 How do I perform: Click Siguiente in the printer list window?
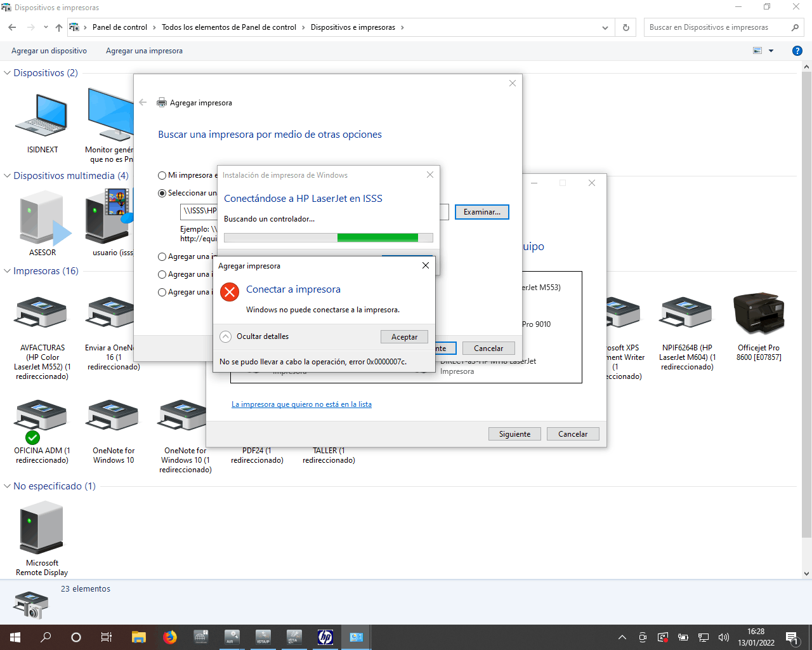514,434
